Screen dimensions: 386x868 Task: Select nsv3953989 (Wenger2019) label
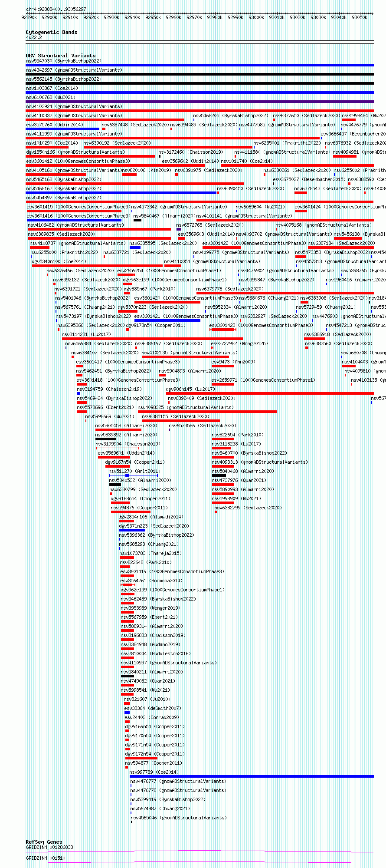150,608
